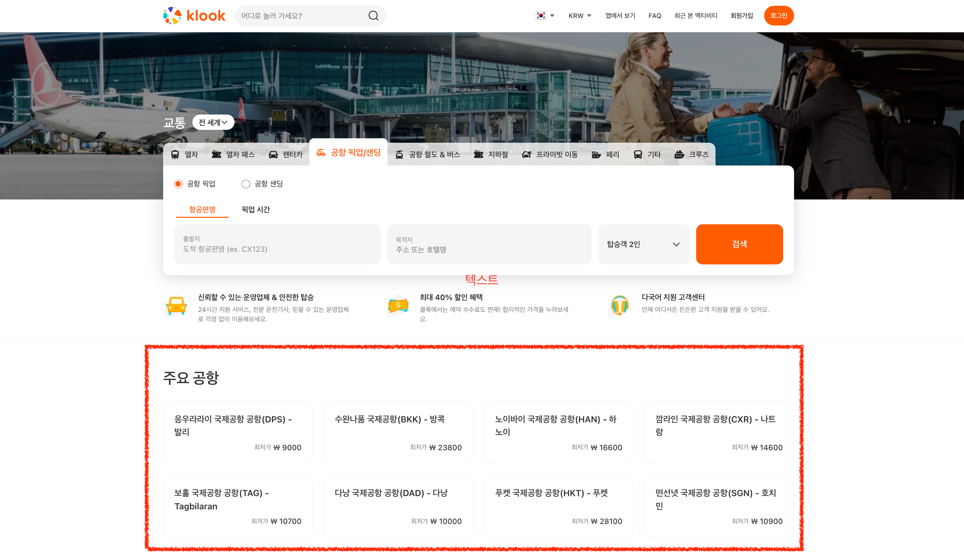Click the 신뢰할 수 있는 운영업체 & 안전한 탑승 text
964x560 pixels.
click(x=256, y=297)
